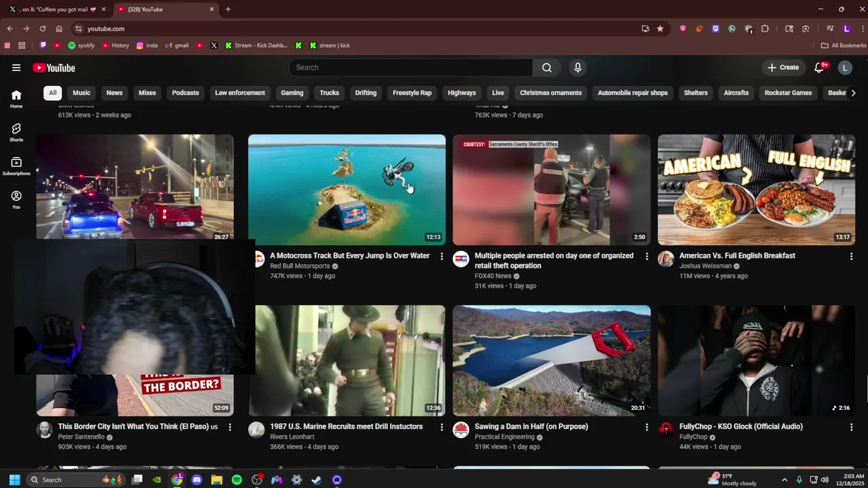Select the Rockstar Games chip
This screenshot has height=488, width=868.
point(788,93)
